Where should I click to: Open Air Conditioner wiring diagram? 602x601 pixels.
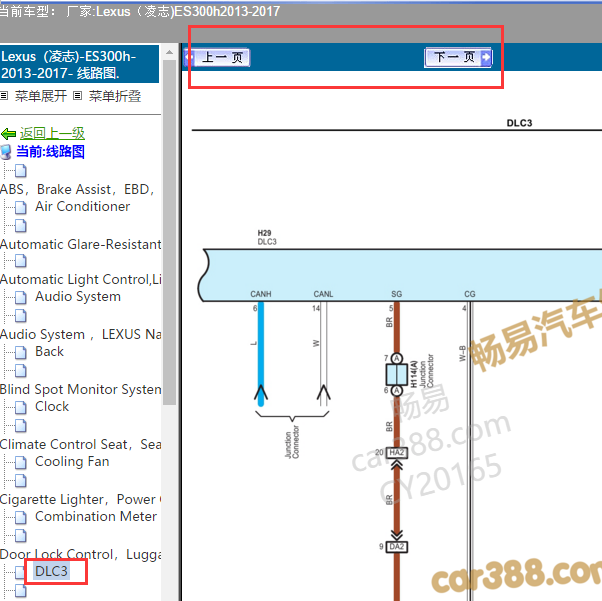coord(83,207)
